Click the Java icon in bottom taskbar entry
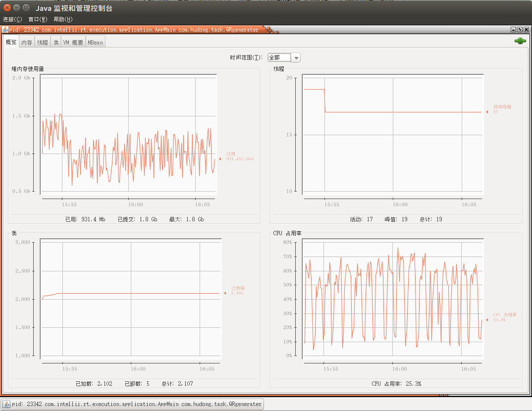The image size is (532, 411). [6, 404]
